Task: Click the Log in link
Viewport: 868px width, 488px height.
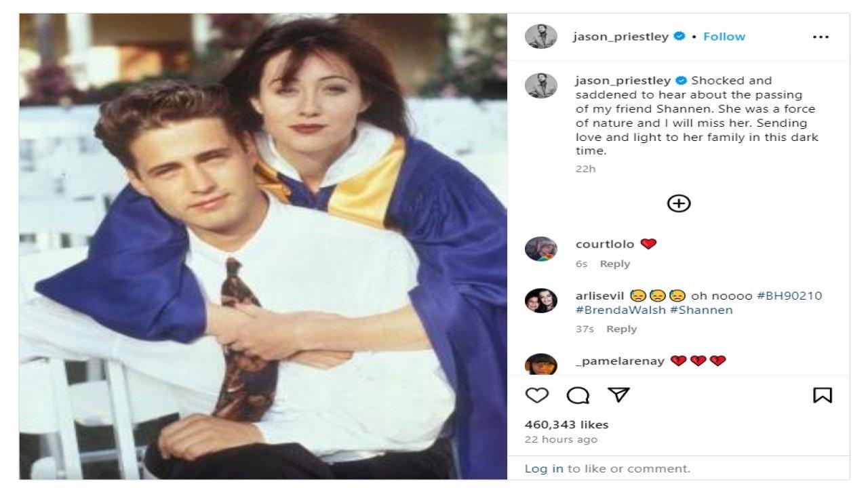Action: [544, 468]
